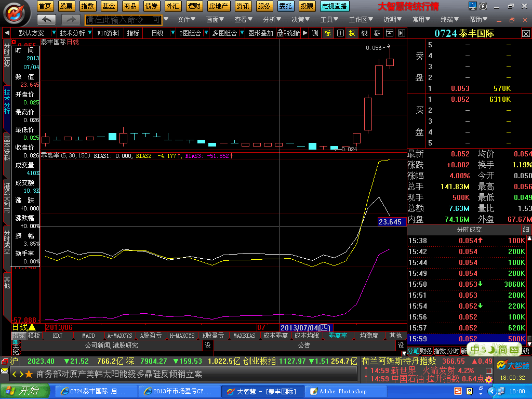Click the 分时成交 list scrollbar

(529, 291)
